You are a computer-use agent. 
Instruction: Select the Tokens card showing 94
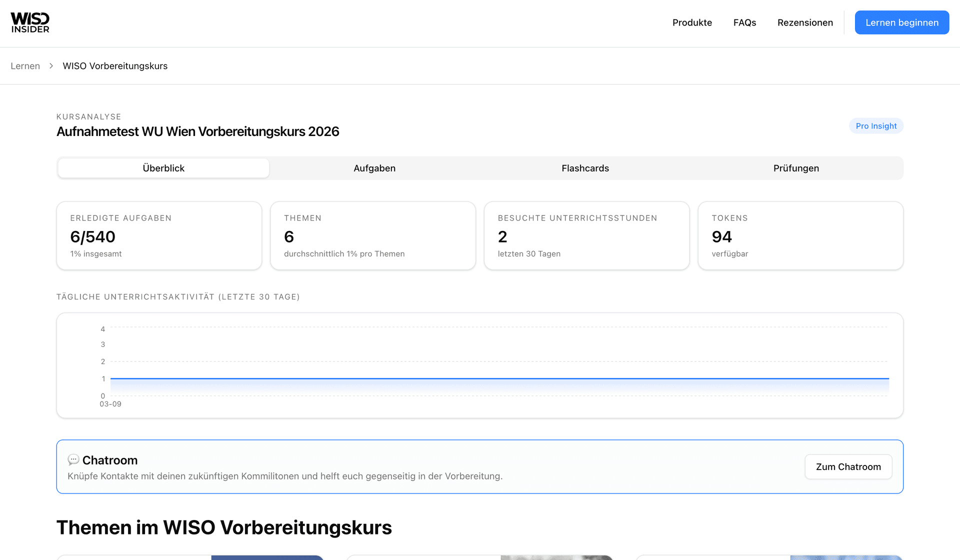800,235
